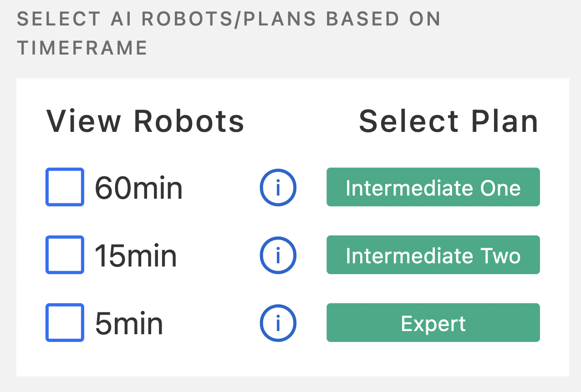Choose the Intermediate Two plan button
The height and width of the screenshot is (392, 581).
point(433,255)
